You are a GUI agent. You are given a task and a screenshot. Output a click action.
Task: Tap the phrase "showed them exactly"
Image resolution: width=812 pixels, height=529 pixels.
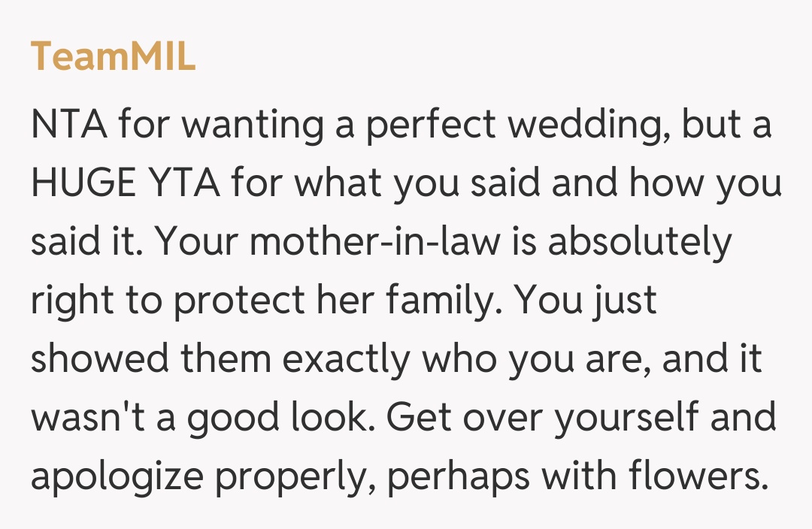[222, 359]
